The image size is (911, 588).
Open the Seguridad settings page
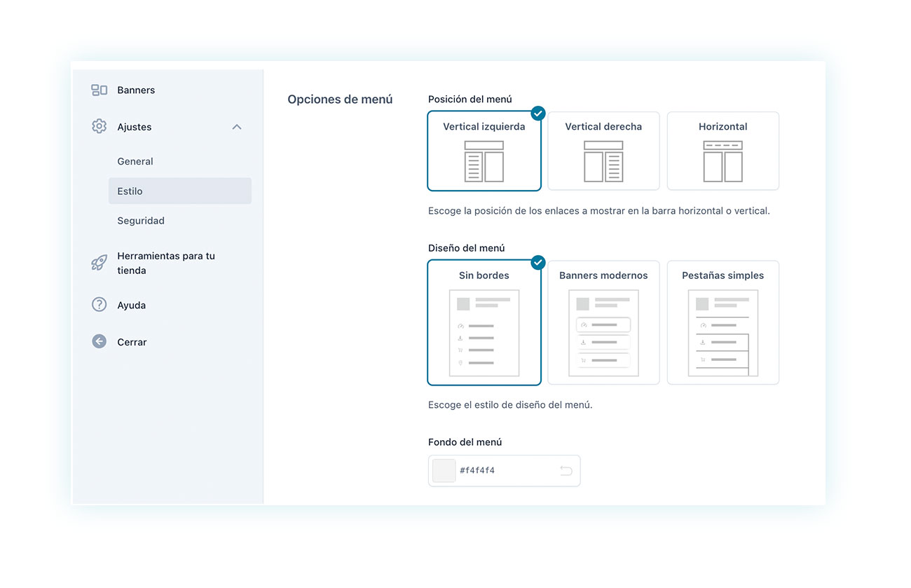pos(141,221)
